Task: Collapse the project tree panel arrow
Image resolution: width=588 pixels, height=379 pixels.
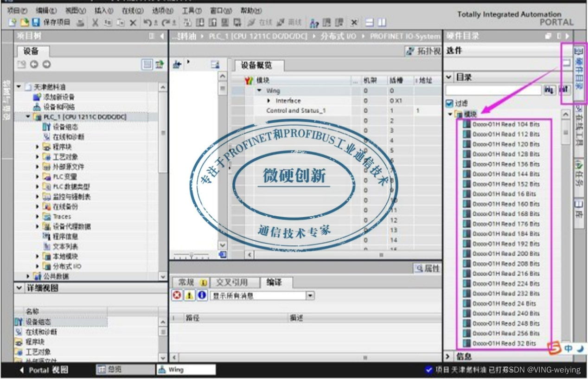Action: coord(162,36)
